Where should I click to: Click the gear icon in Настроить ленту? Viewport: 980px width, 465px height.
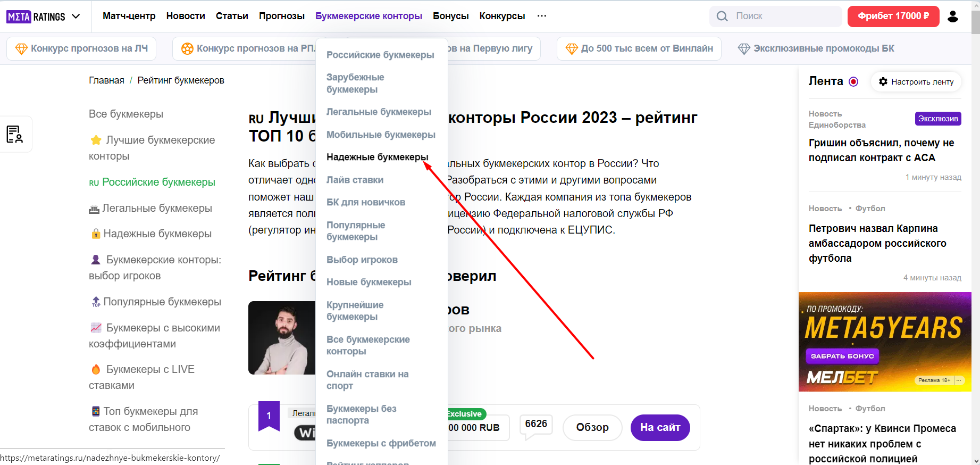click(883, 81)
